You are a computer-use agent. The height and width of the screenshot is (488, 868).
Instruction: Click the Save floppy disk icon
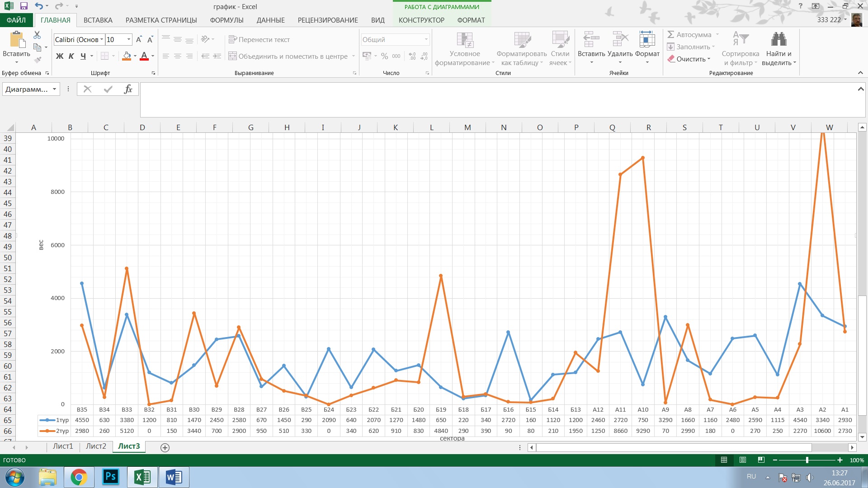(x=24, y=6)
